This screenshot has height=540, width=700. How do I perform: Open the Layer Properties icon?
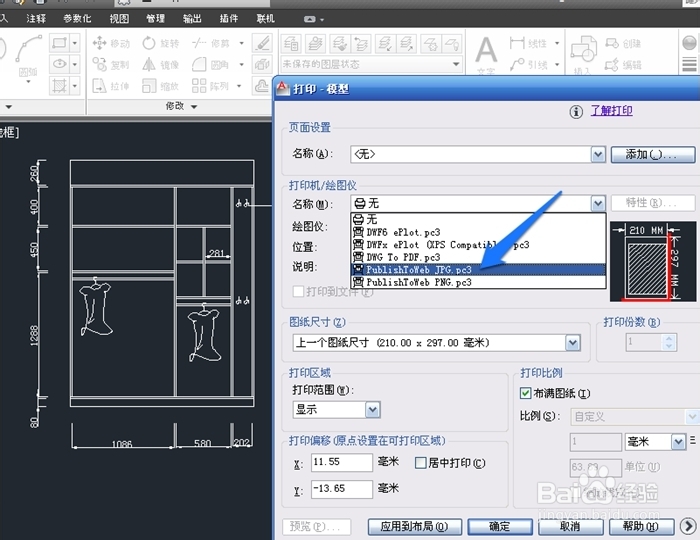[292, 44]
